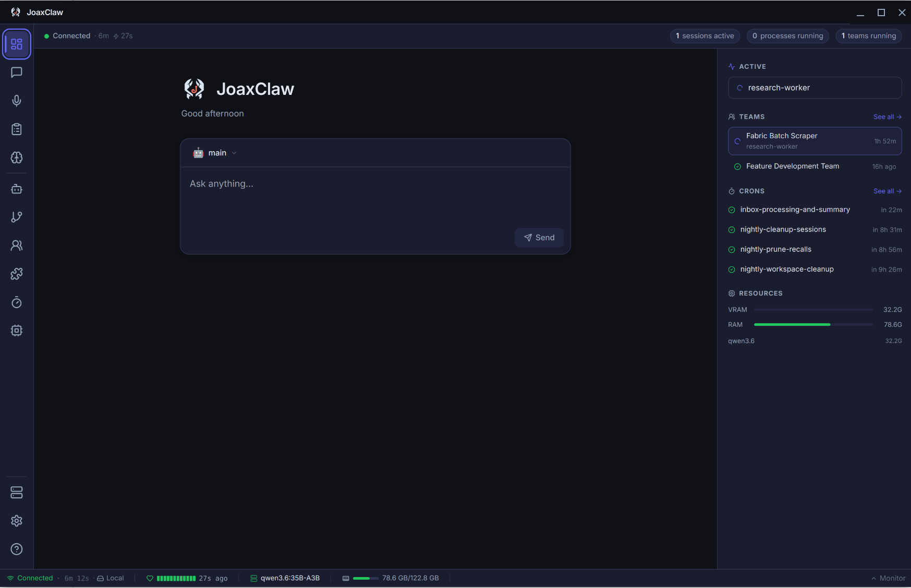Open the chat bubble icon in sidebar
This screenshot has width=911, height=588.
pos(17,72)
